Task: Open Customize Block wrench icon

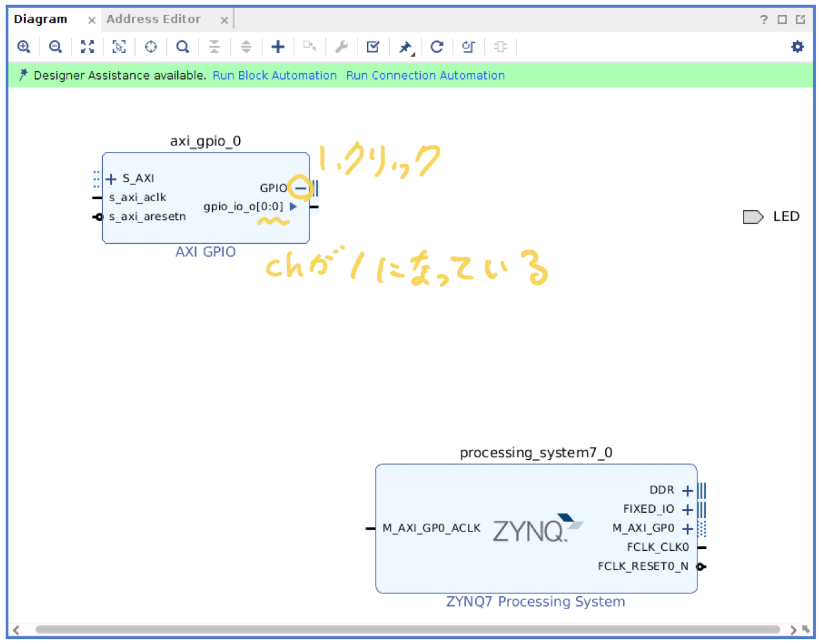Action: point(341,47)
